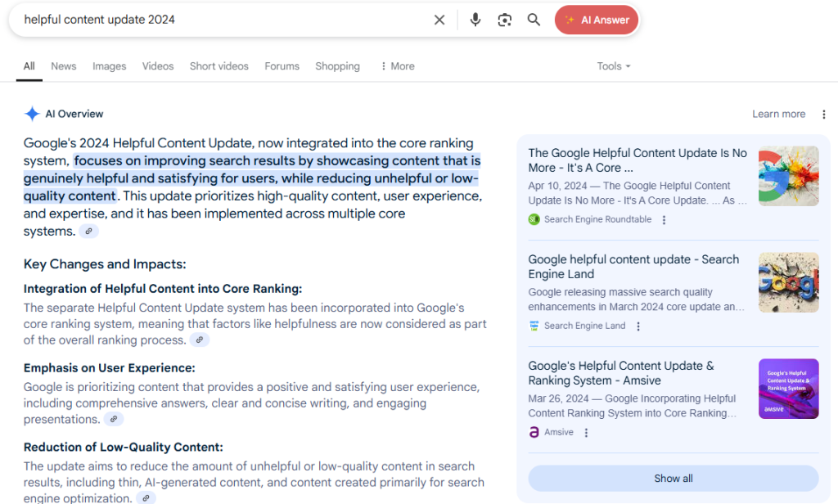The image size is (838, 504).
Task: Click the AI Overview sparkle icon
Action: [32, 114]
